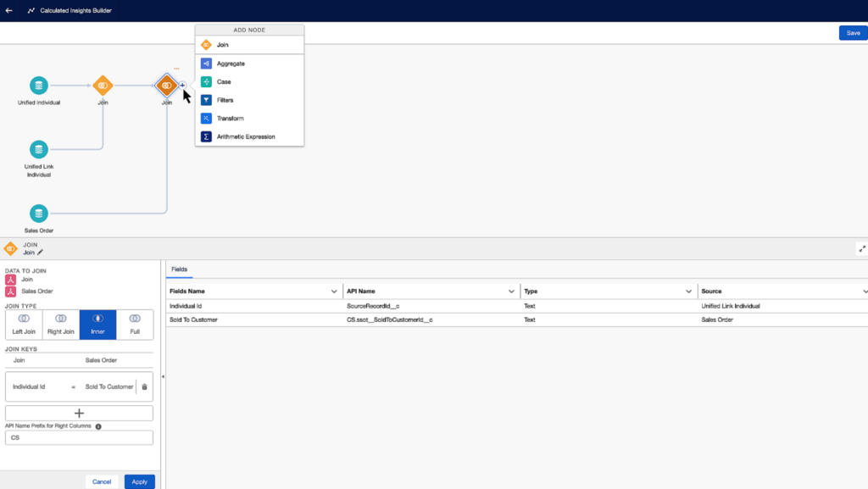Select the Sold To Customer cell in Fields table

(x=254, y=320)
